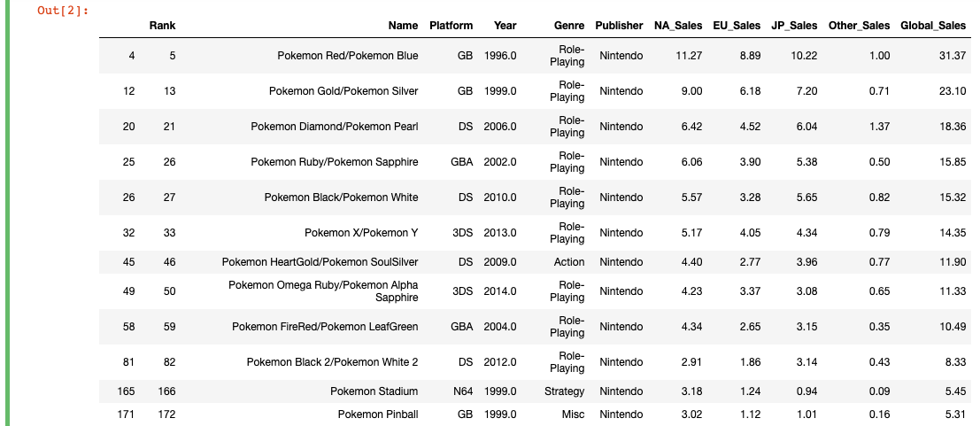Click the Rank column header

click(x=162, y=26)
